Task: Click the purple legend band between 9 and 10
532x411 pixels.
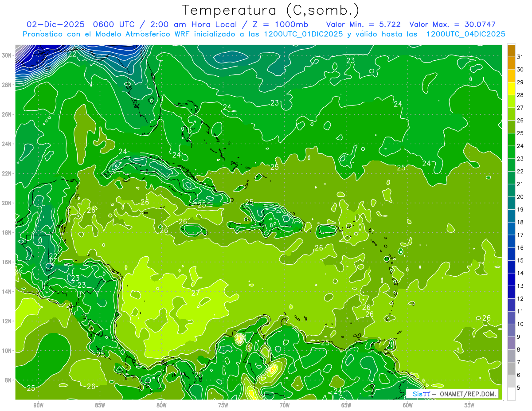Action: click(x=511, y=331)
